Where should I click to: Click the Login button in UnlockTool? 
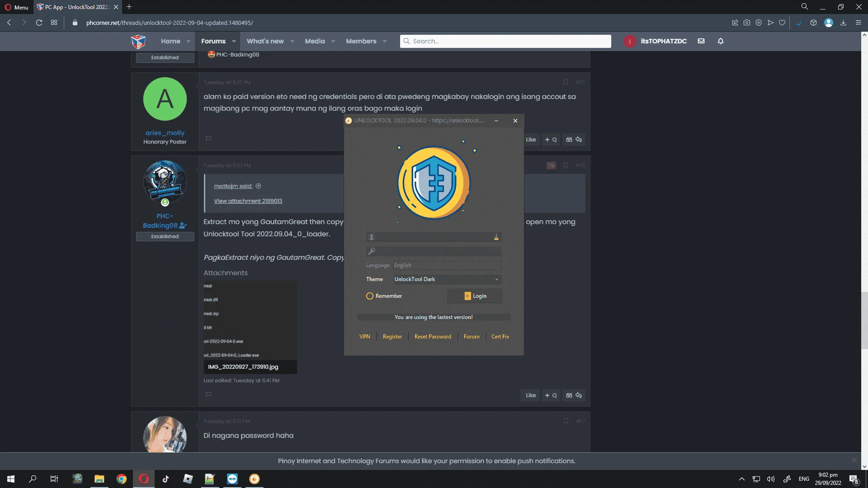tap(475, 296)
